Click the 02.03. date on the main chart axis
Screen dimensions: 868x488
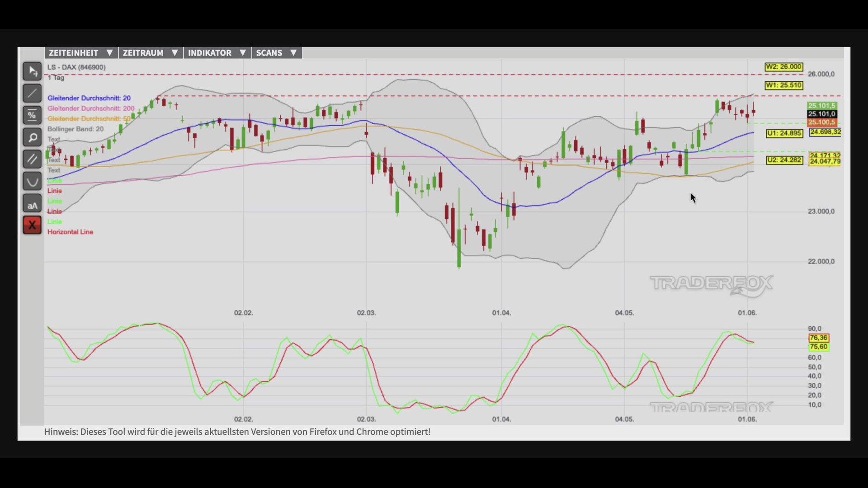click(366, 313)
